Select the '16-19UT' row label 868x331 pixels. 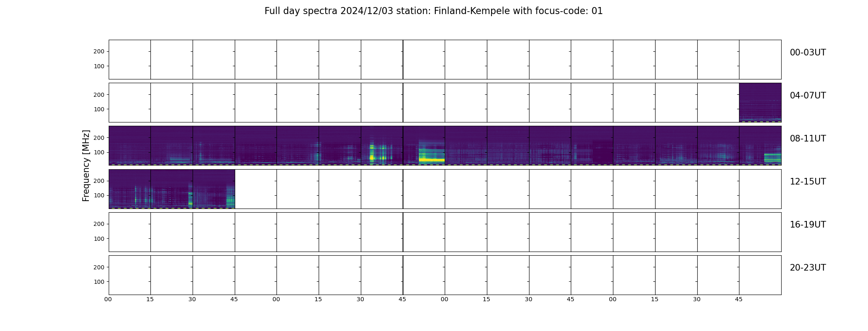[x=808, y=225]
